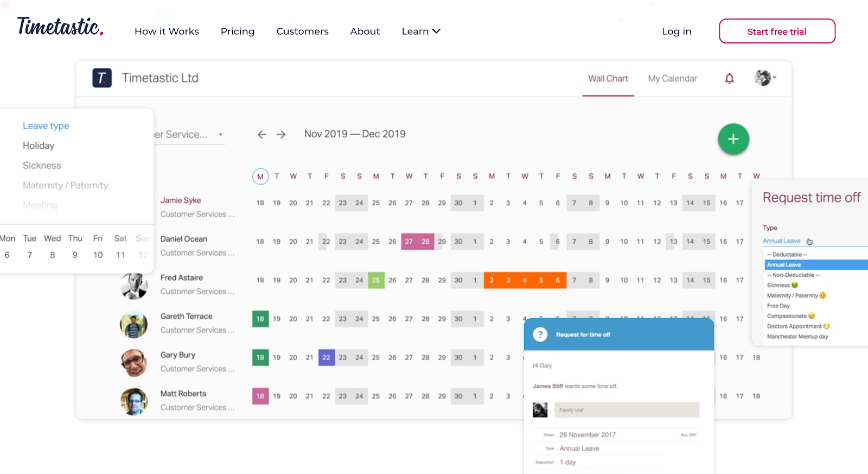Open Jamie Syke's profile name

click(x=181, y=200)
